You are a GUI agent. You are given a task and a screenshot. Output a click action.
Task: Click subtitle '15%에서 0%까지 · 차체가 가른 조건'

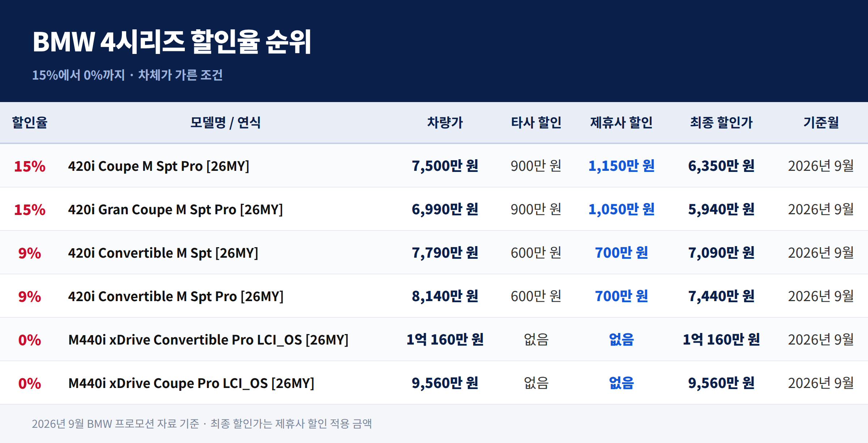(x=127, y=75)
